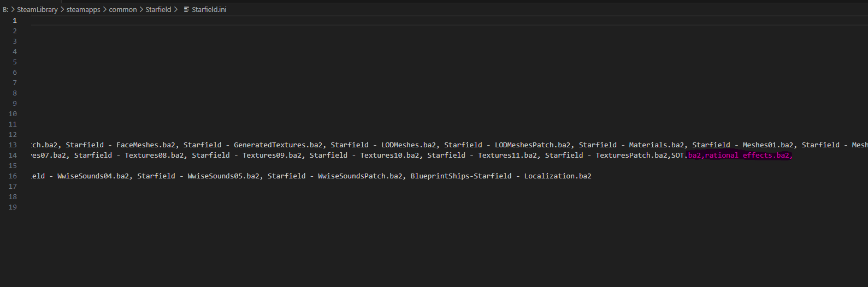Click line number 1 in the gutter
This screenshot has height=287, width=868.
pyautogui.click(x=15, y=21)
